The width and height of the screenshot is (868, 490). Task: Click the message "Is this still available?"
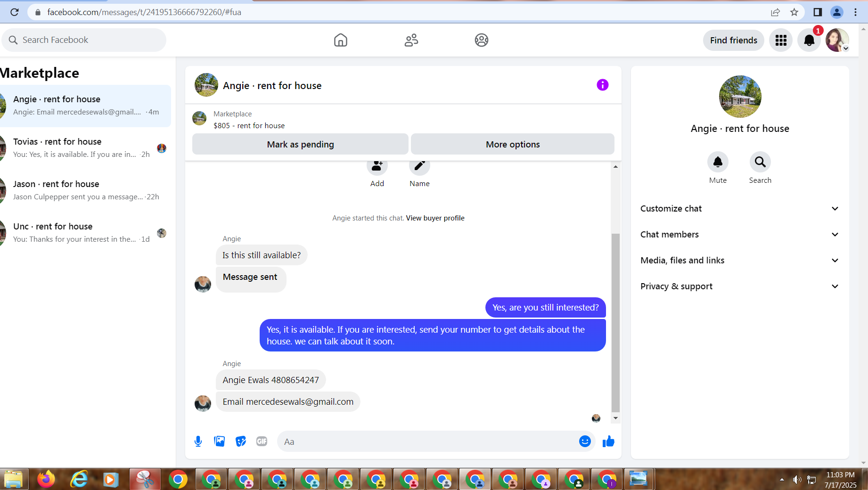(x=262, y=255)
